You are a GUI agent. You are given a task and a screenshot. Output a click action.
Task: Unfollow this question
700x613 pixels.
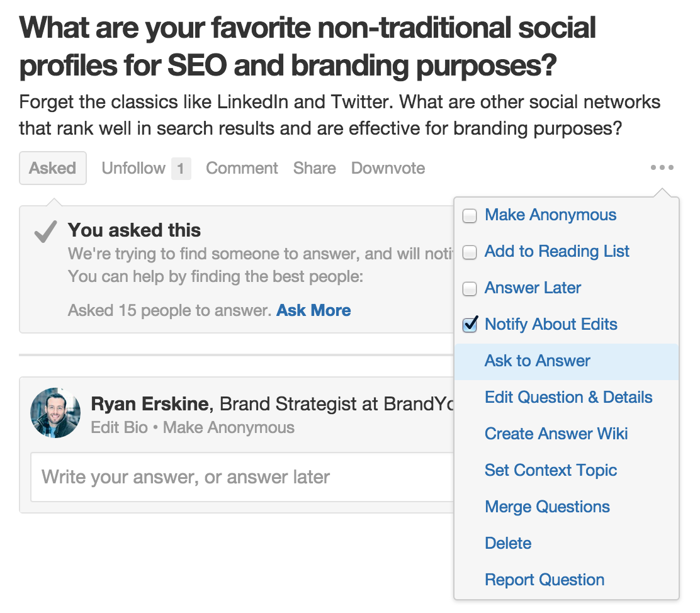(x=133, y=168)
